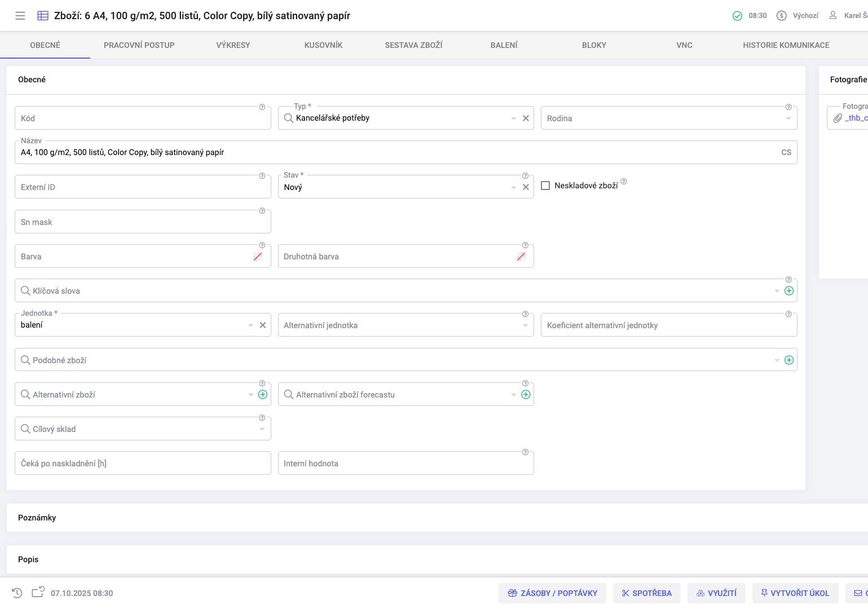Viewport: 868px width, 609px height.
Task: Open the Barva color picker swatch
Action: point(258,257)
